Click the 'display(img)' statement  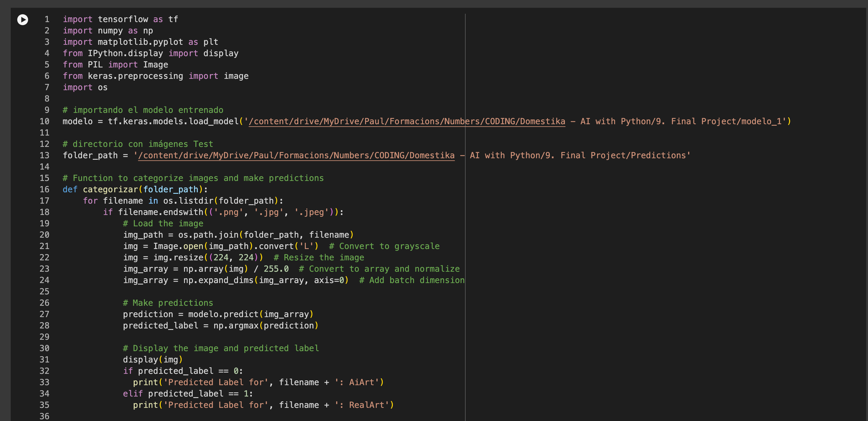152,360
